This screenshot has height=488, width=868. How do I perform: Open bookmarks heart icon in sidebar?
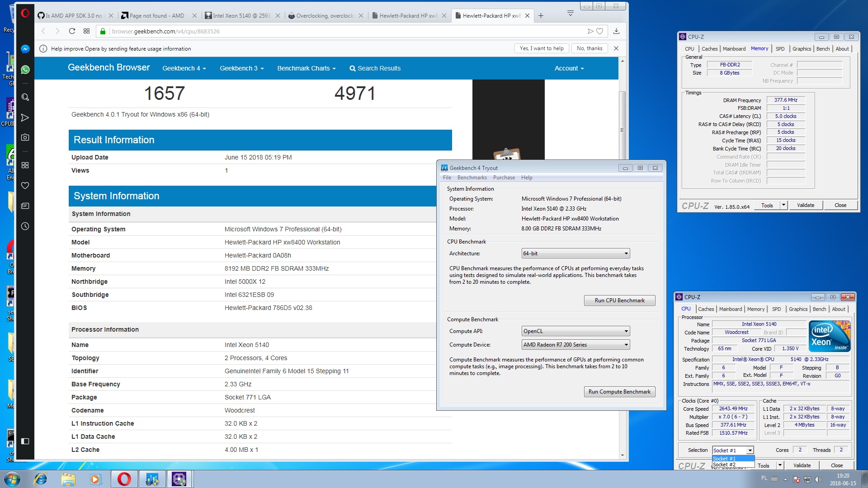pos(25,185)
